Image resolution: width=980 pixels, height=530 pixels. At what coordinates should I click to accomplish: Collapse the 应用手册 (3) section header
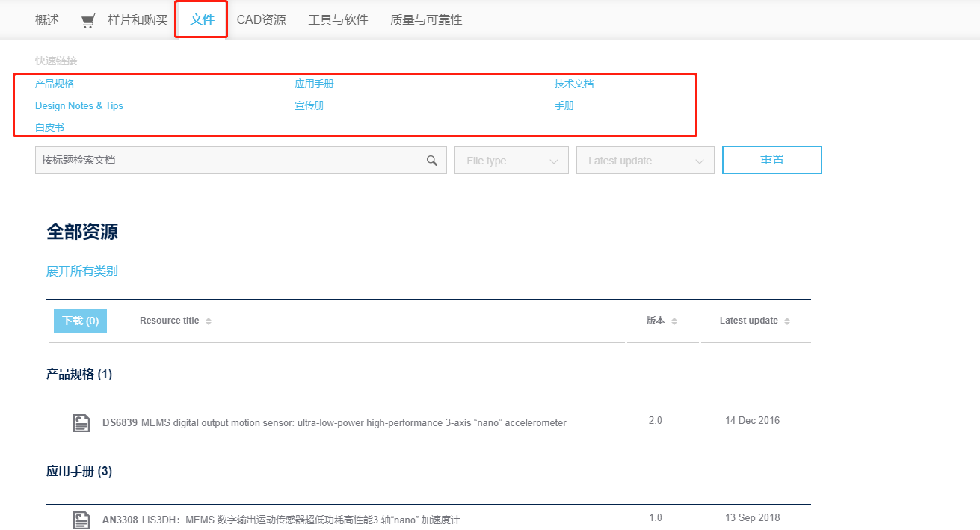point(79,472)
